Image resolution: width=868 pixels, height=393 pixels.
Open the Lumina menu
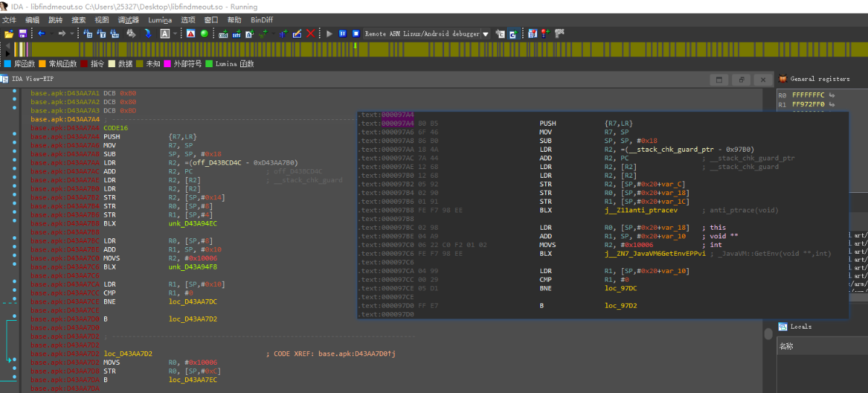tap(160, 20)
